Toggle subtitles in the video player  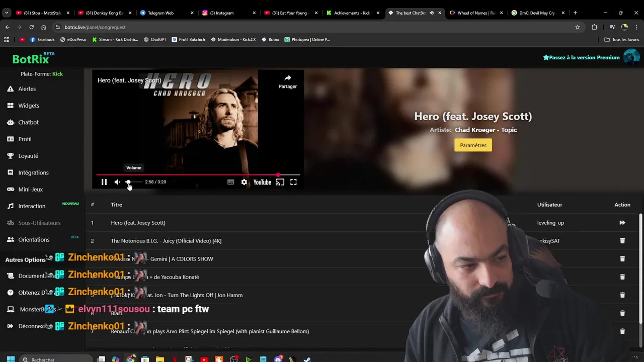point(230,182)
